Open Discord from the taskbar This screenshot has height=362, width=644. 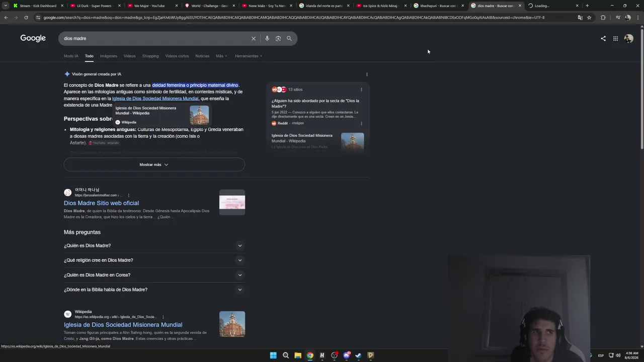tap(347, 355)
